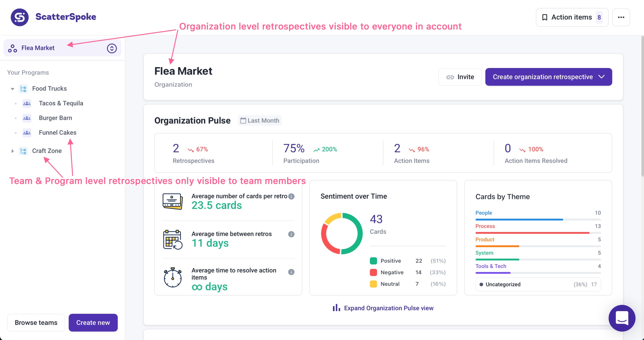Click Expand Organization Pulse view link

[389, 308]
